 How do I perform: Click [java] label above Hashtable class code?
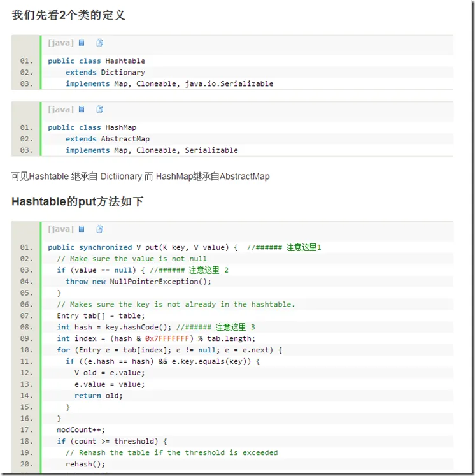60,43
